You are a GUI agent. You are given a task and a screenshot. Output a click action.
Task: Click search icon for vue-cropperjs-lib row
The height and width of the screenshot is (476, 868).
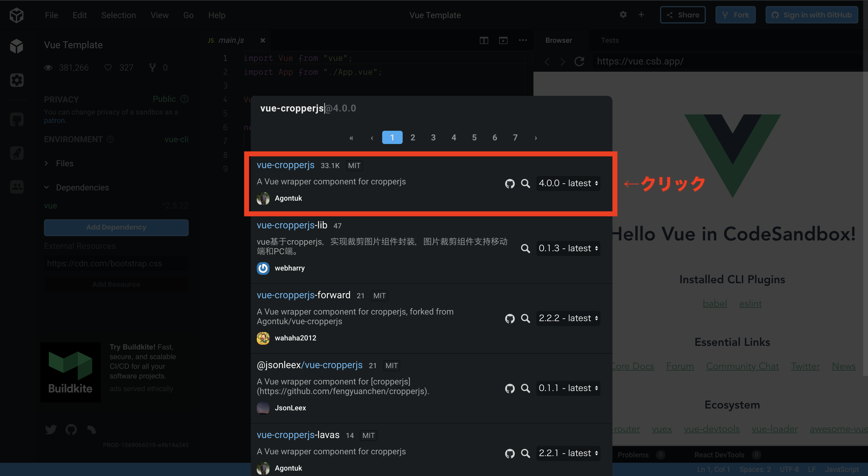click(x=525, y=248)
